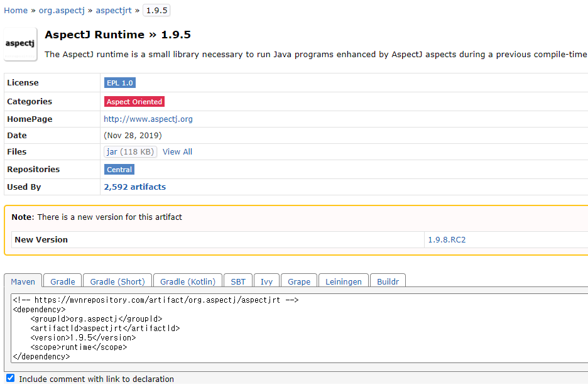588x392 pixels.
Task: Click the AspectJ runtime description paragraph
Action: [x=316, y=55]
